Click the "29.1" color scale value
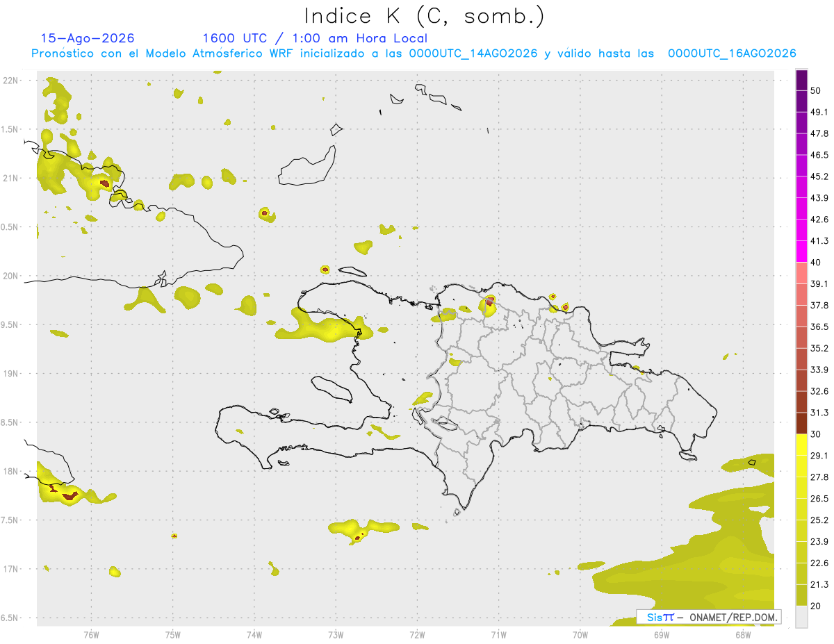The image size is (834, 644). 819,456
